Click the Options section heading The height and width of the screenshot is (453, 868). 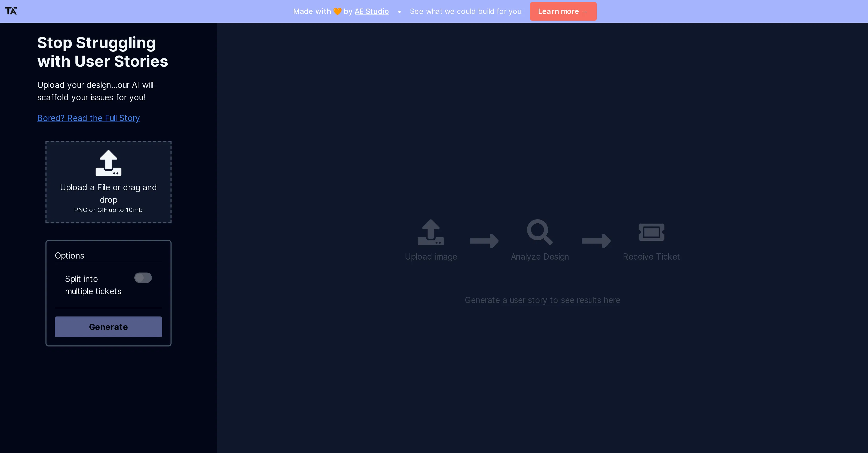coord(69,256)
